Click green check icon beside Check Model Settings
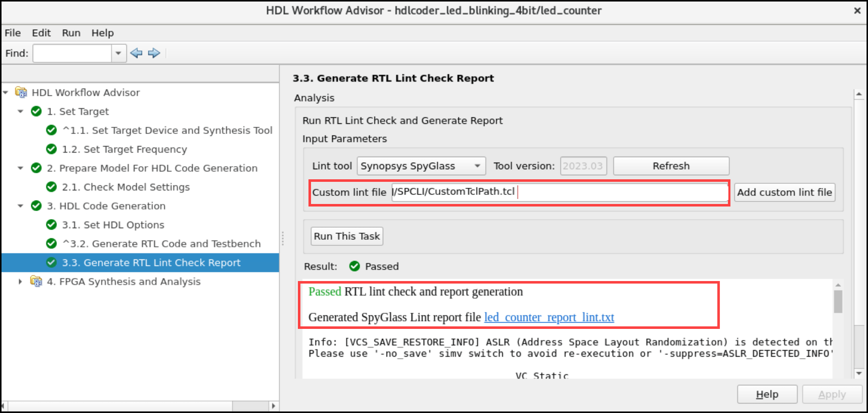Screen dimensions: 868x413 pyautogui.click(x=51, y=187)
